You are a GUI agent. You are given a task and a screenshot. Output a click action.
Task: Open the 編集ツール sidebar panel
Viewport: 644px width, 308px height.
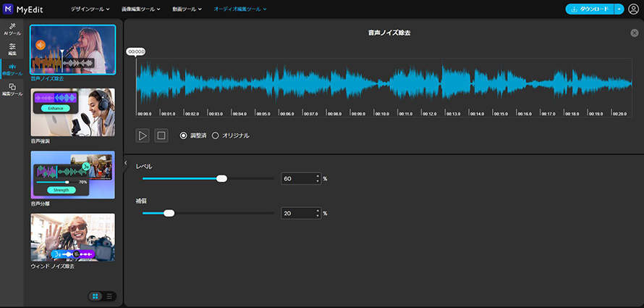tap(12, 89)
